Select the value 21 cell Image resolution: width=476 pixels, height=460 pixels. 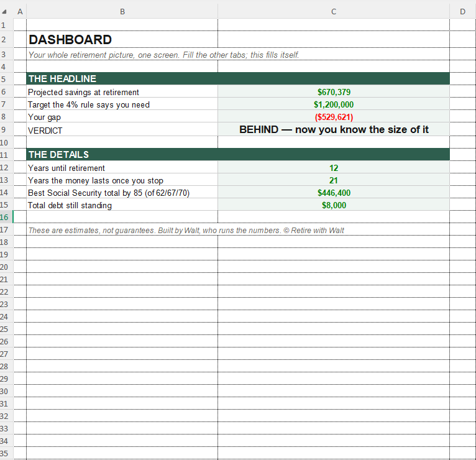(x=334, y=180)
